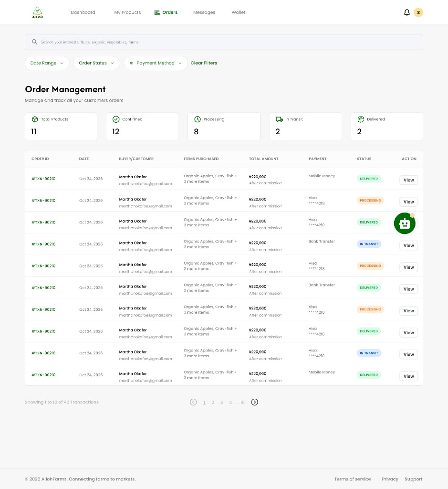Jump to page 15 of transactions
This screenshot has height=489, width=448.
point(242,402)
